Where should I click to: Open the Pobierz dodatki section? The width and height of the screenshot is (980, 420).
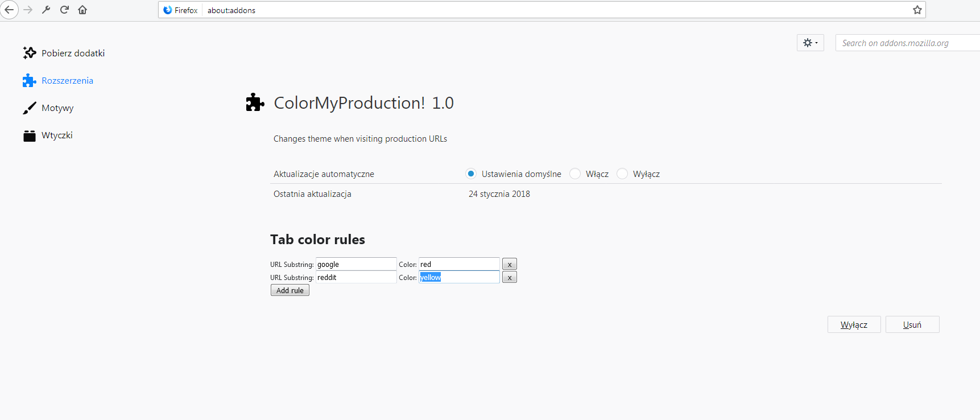[x=73, y=53]
